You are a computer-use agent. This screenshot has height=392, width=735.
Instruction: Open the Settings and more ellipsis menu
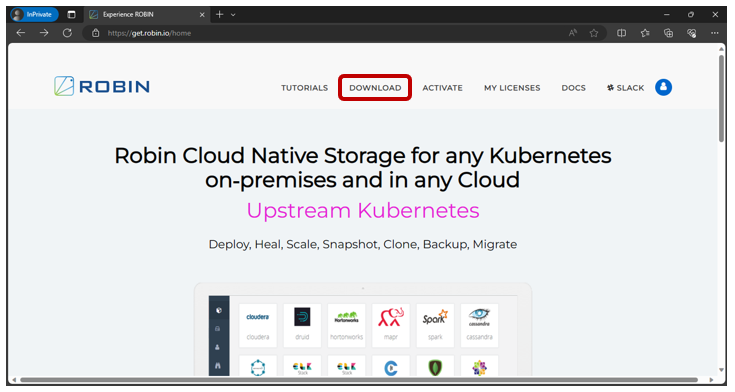[714, 33]
